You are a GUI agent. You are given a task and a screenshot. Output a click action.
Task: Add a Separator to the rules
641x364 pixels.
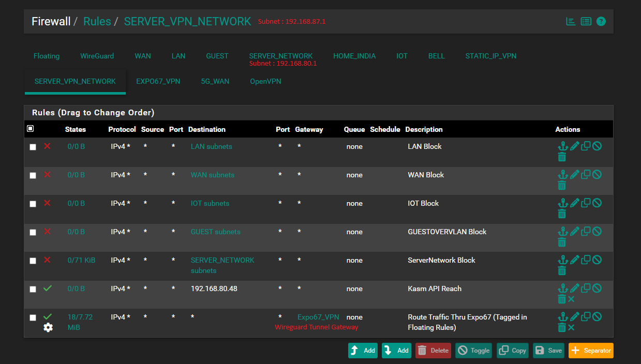(591, 350)
